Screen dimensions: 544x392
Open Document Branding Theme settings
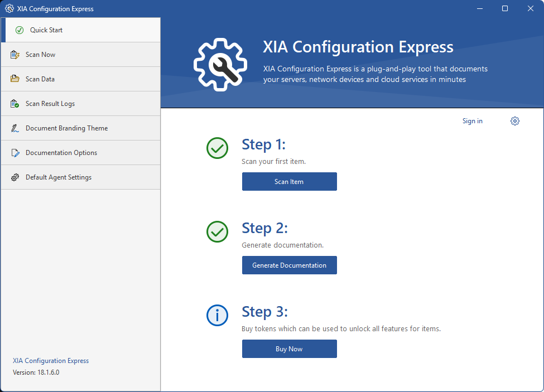[81, 128]
